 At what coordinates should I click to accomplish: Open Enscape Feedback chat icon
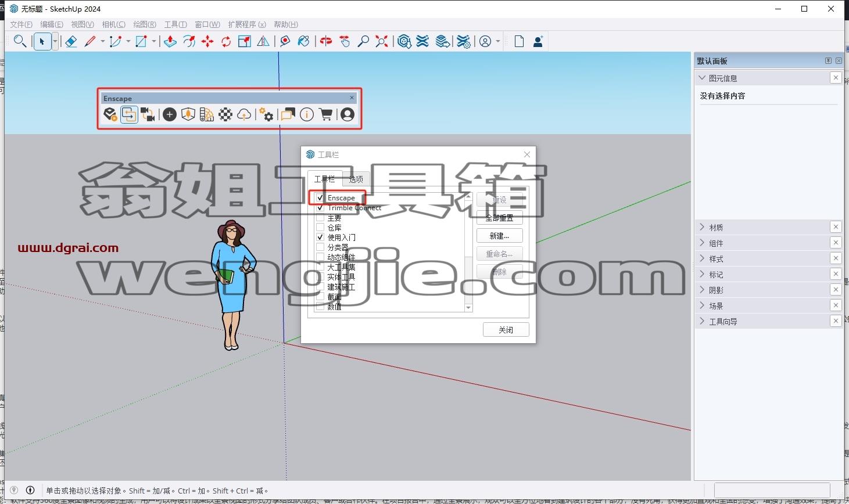(288, 114)
